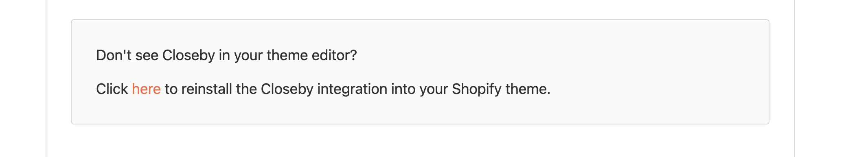Click 'into your' in the reinstall sentence
This screenshot has height=157, width=868.
[x=420, y=89]
